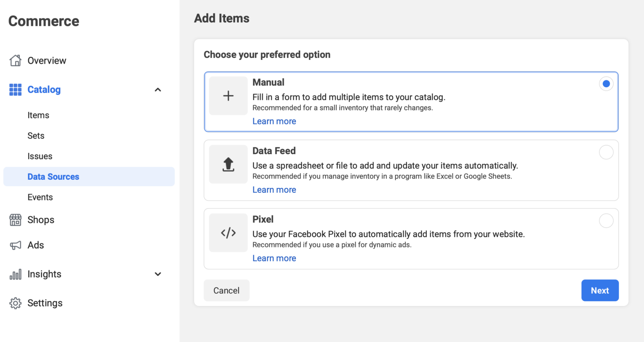The height and width of the screenshot is (342, 644).
Task: Click the Cancel button
Action: (x=226, y=290)
